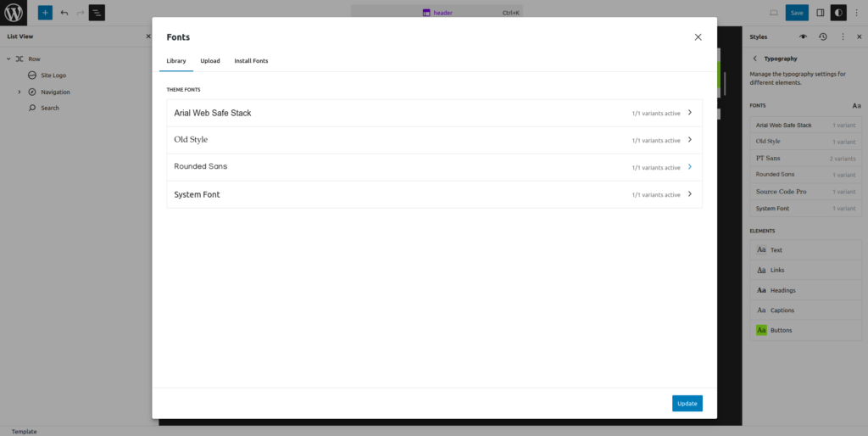This screenshot has height=436, width=868.
Task: Select the Navigation block in List View
Action: tap(55, 92)
